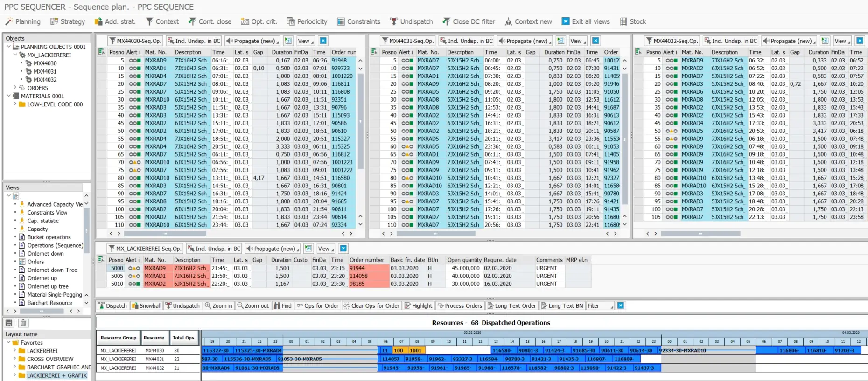Select LACKIEREREI + GRAFIK layout
Screen dimensions: 868x381
57,375
